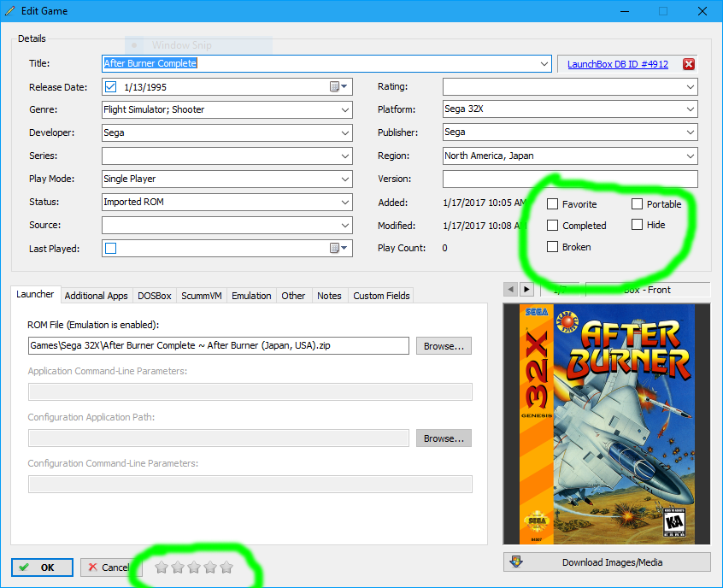
Task: Click the ROM File path field
Action: point(219,345)
